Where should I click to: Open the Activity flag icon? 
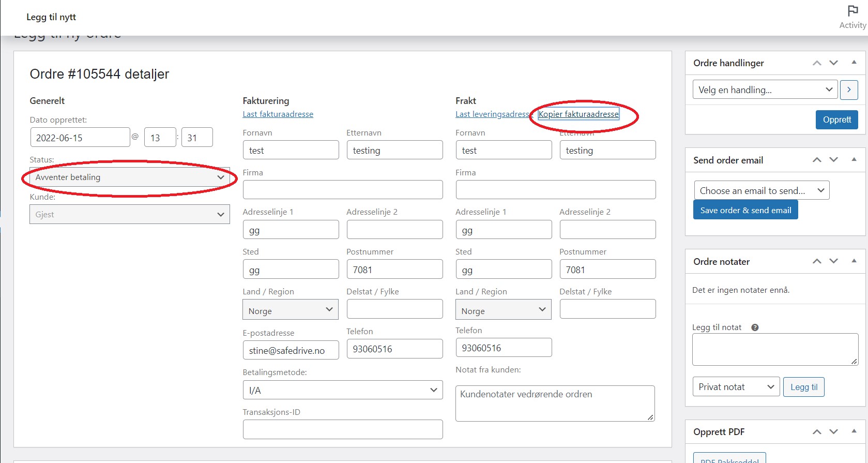pyautogui.click(x=852, y=11)
